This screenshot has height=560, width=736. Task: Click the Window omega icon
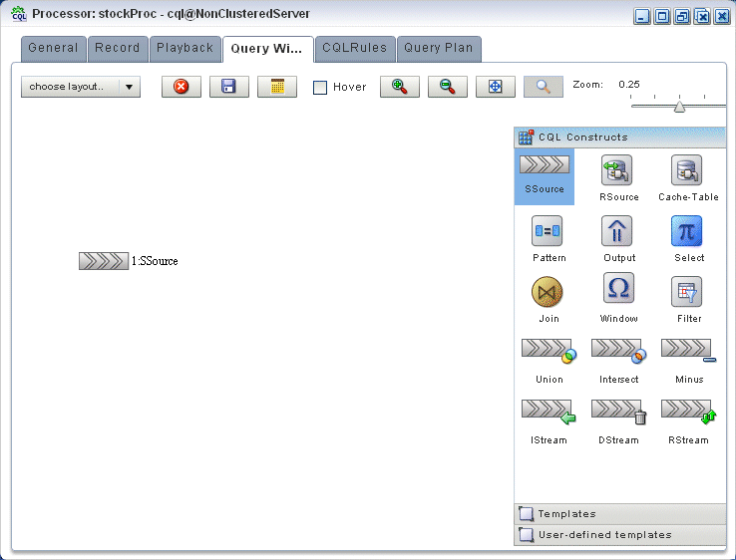618,291
